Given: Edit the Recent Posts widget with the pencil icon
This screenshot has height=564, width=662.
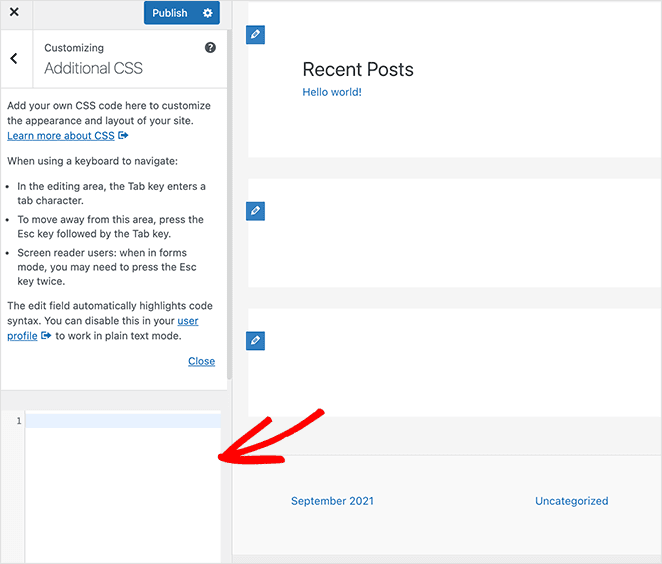Looking at the screenshot, I should (x=255, y=35).
